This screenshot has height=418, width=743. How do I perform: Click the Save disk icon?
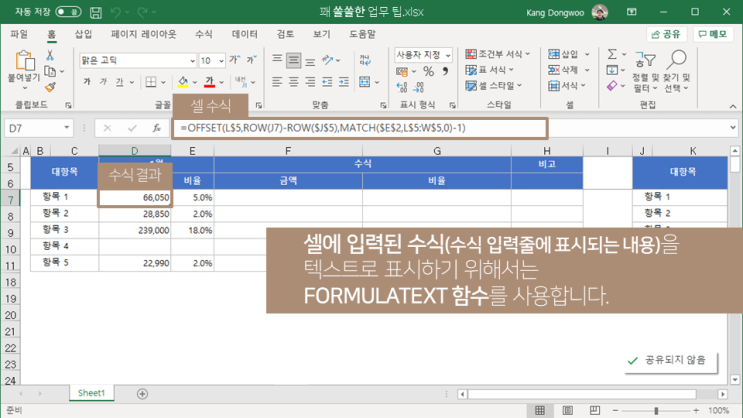click(x=96, y=12)
